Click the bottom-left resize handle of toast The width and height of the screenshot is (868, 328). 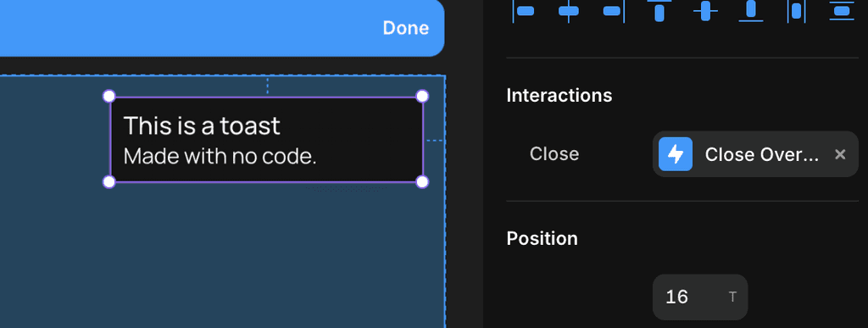[109, 182]
